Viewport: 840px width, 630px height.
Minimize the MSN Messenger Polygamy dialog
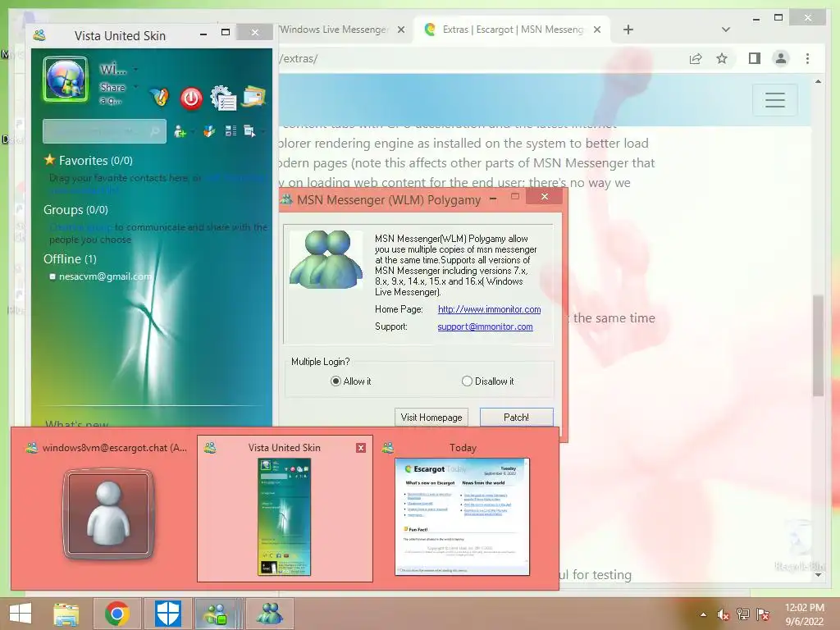(x=493, y=199)
